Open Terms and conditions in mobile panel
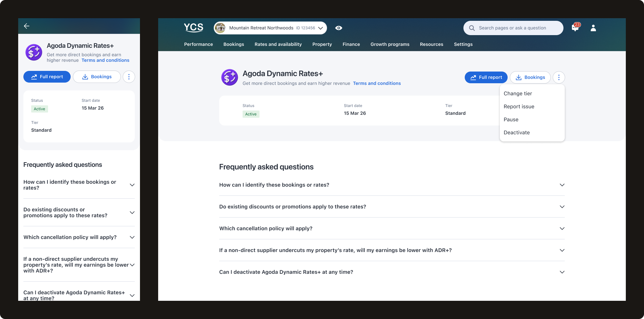The height and width of the screenshot is (319, 644). click(106, 60)
